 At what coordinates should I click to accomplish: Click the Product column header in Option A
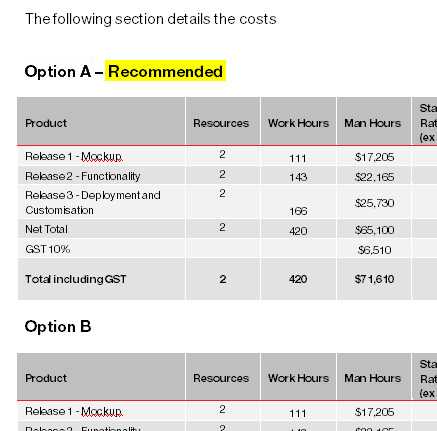coord(46,123)
